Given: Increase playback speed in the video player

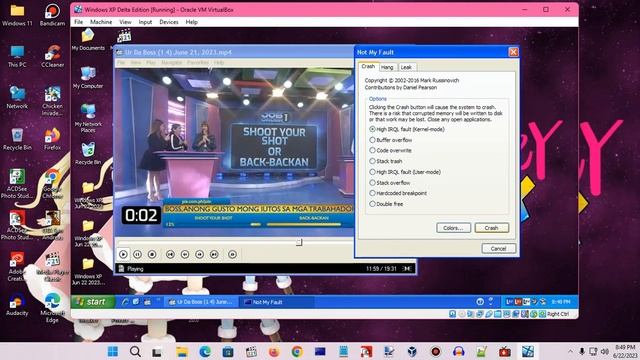Looking at the screenshot, I should pyautogui.click(x=200, y=254).
